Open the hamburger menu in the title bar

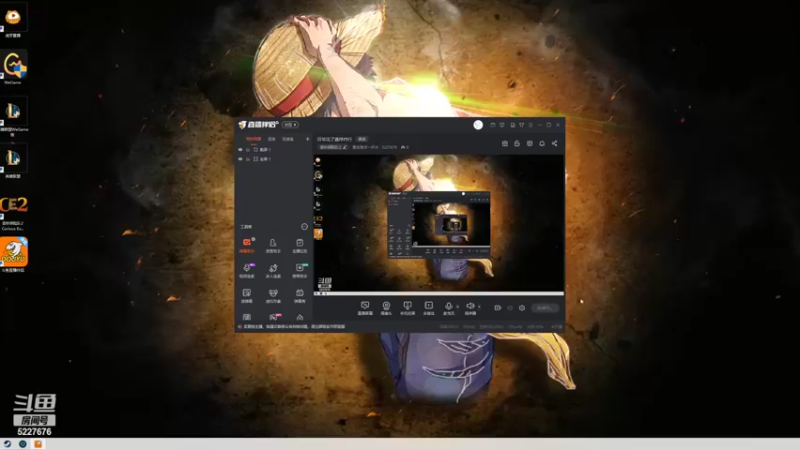coord(531,124)
